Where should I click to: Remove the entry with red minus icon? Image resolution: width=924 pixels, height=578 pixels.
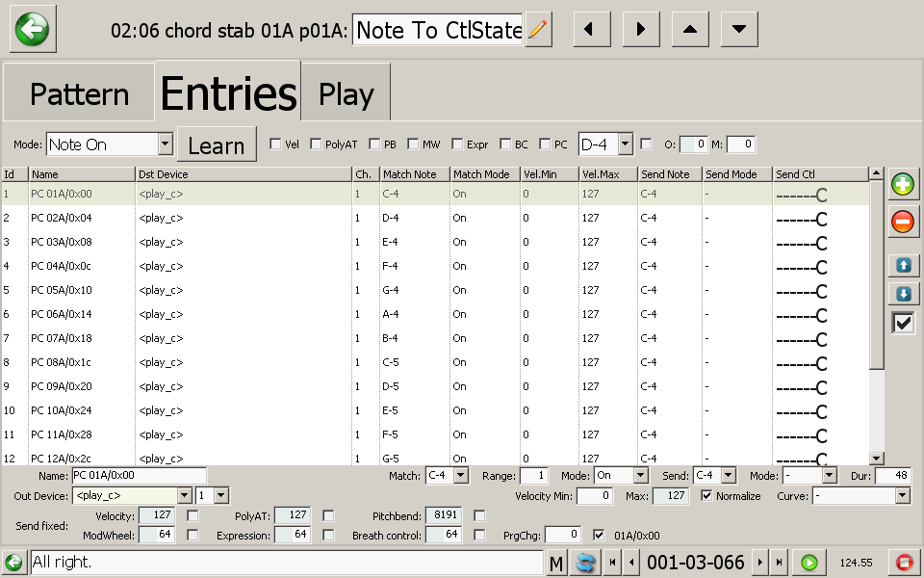tap(903, 222)
